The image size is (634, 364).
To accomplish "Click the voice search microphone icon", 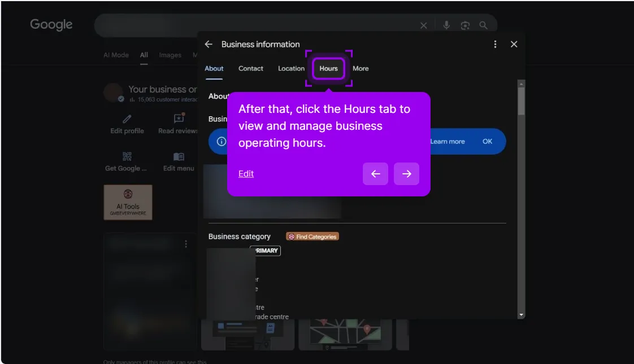I will (x=446, y=25).
